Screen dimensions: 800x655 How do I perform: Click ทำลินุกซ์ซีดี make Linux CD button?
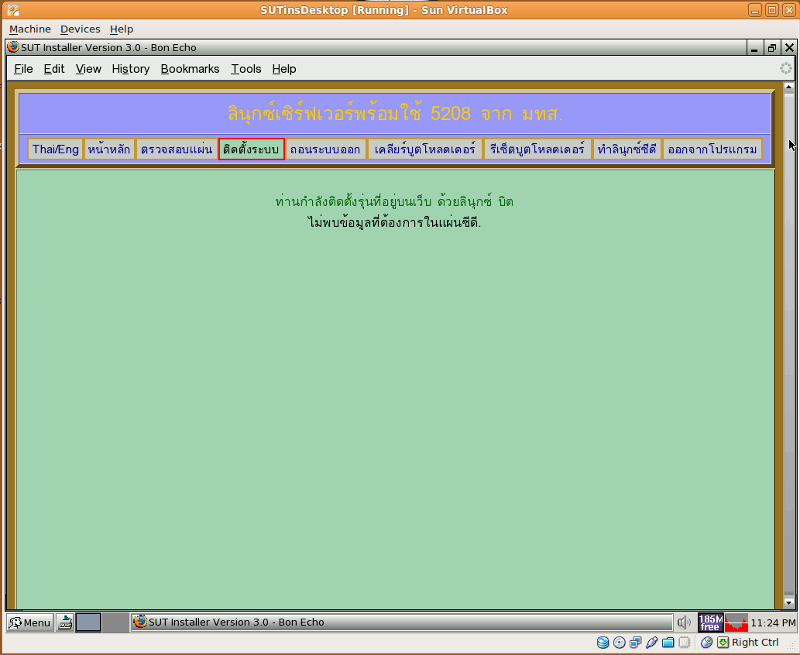click(x=627, y=149)
